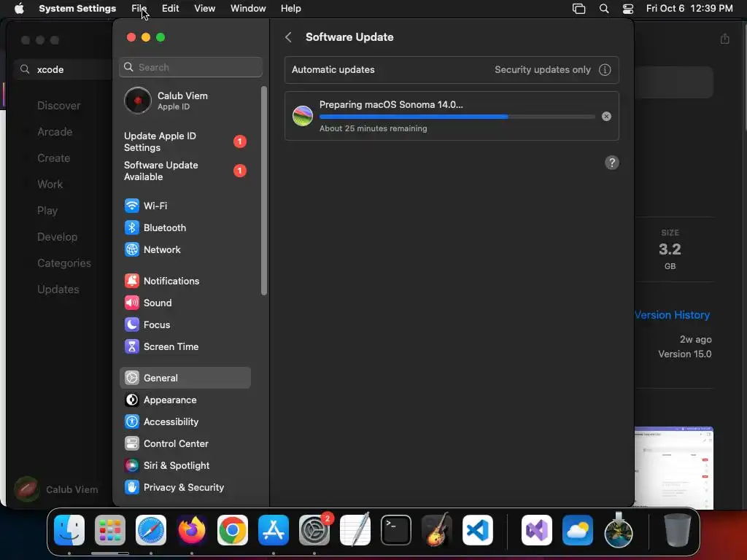Open Update Apple ID Settings
The height and width of the screenshot is (560, 747).
pos(185,142)
